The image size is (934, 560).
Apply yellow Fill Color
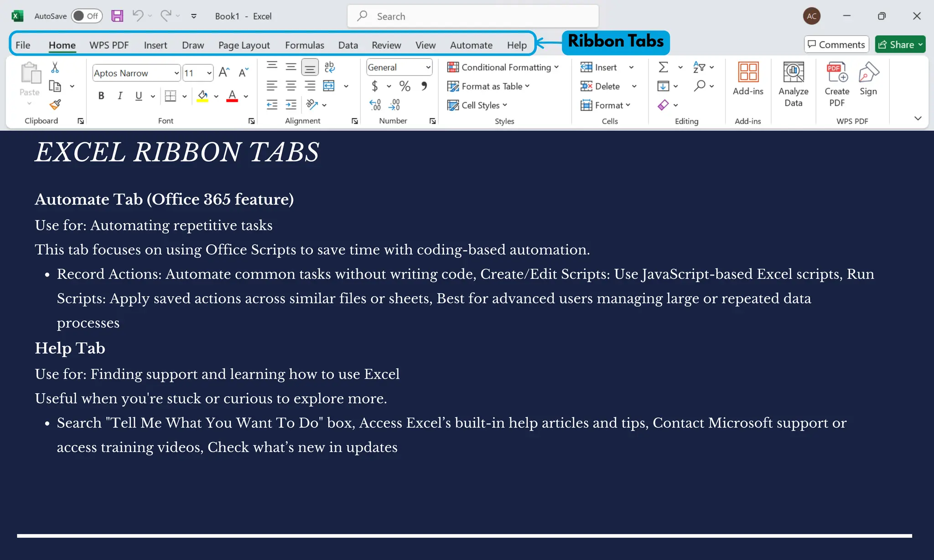click(202, 96)
